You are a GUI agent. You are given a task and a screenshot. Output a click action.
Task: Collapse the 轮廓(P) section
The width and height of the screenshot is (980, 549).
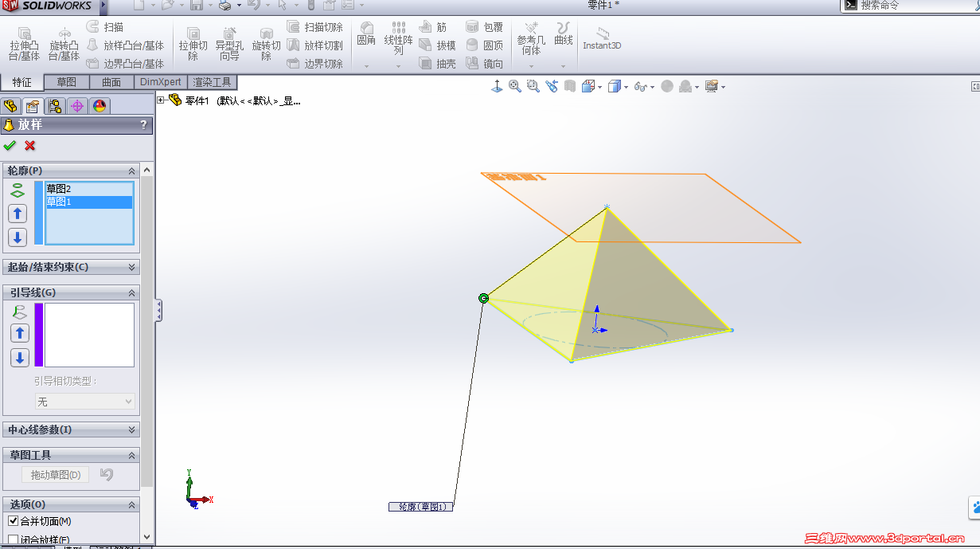click(x=132, y=171)
